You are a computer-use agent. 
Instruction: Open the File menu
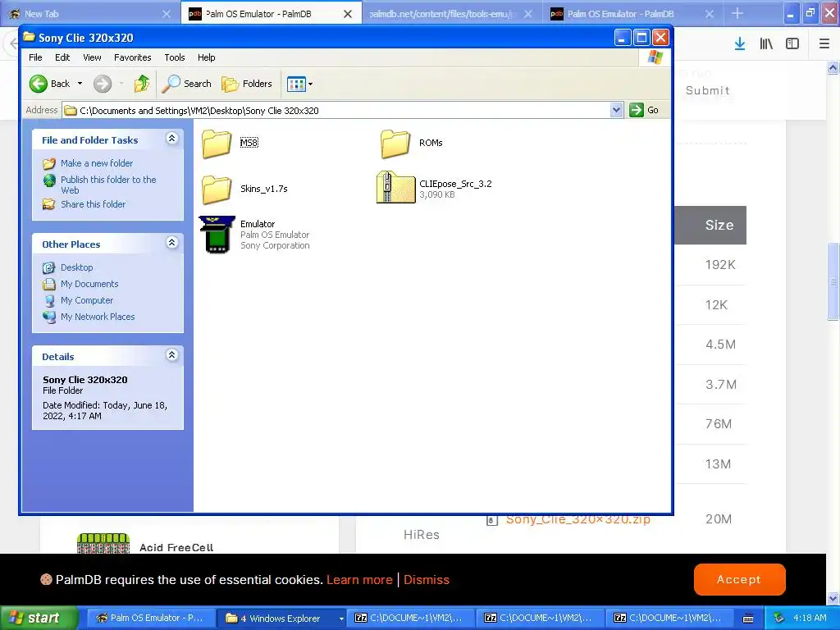click(x=35, y=57)
